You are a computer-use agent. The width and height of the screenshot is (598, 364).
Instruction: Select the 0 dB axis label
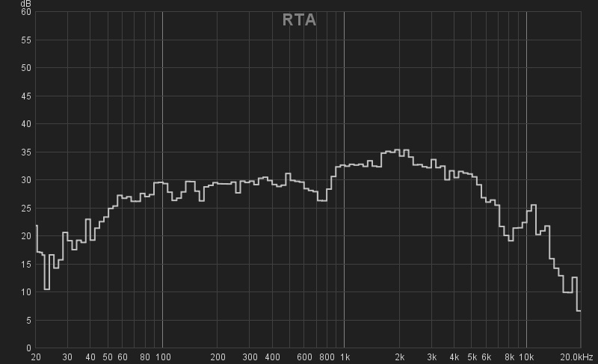click(28, 348)
